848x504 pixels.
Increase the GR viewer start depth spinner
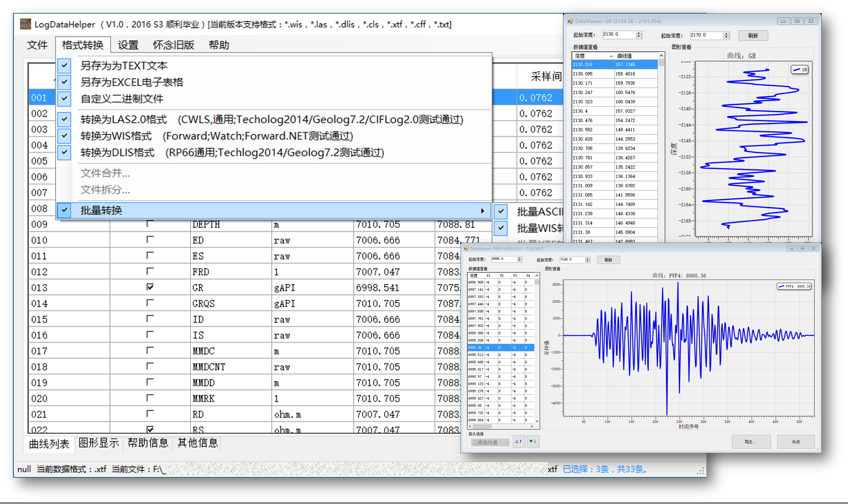tap(639, 33)
